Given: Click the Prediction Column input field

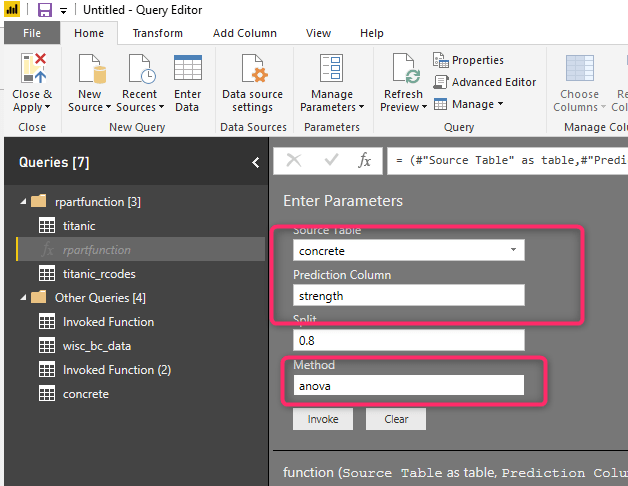Looking at the screenshot, I should click(x=409, y=296).
